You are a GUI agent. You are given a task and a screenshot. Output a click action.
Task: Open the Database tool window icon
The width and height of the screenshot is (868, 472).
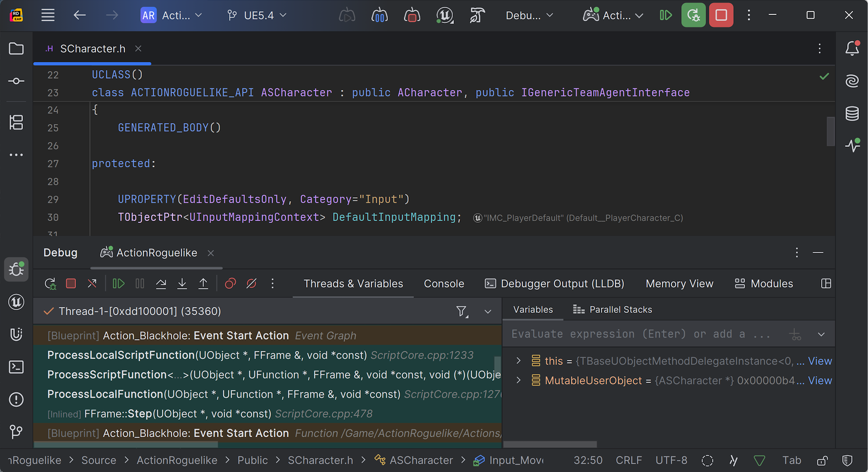[852, 113]
